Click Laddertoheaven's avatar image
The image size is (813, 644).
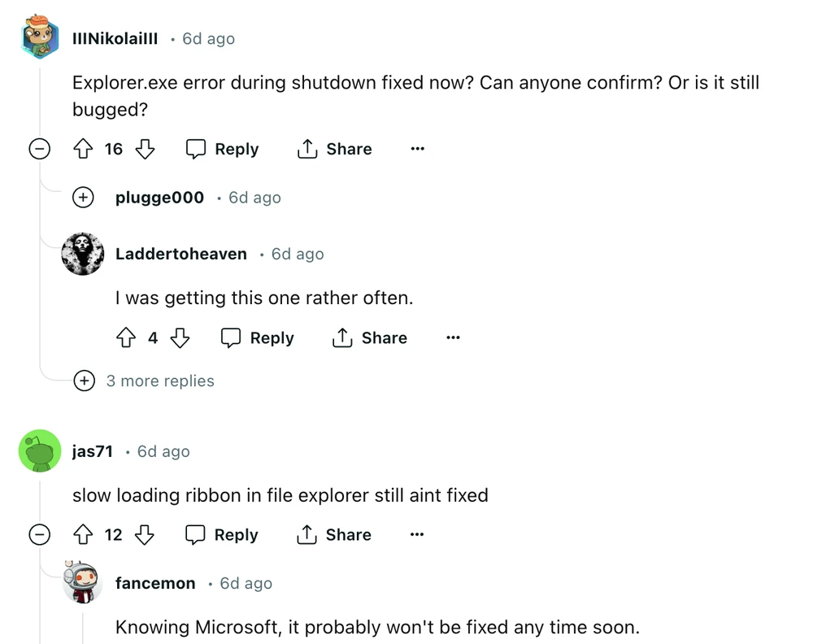pos(83,254)
